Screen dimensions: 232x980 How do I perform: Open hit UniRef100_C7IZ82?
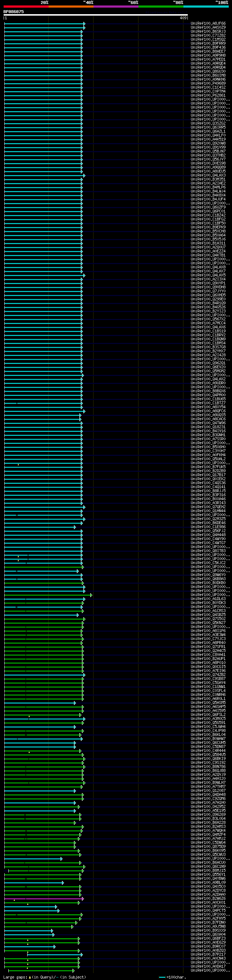point(208,35)
